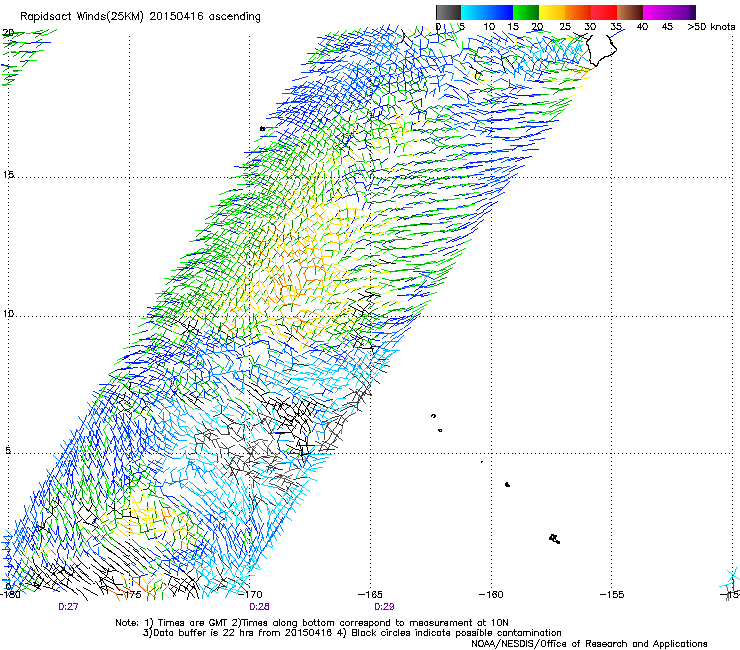The width and height of the screenshot is (740, 650).
Task: Click the note 'Data buffer is 22 hrs'
Action: tap(204, 633)
